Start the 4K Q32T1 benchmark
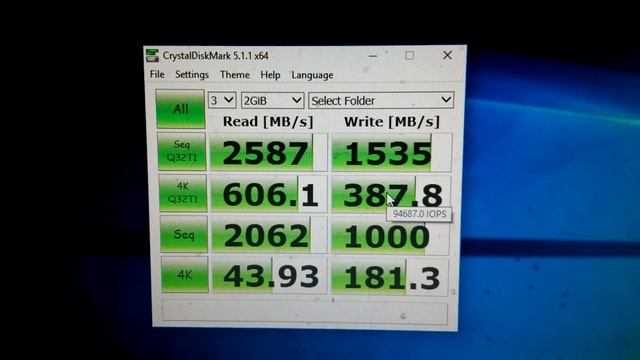Viewport: 640px width, 360px height. (x=182, y=193)
